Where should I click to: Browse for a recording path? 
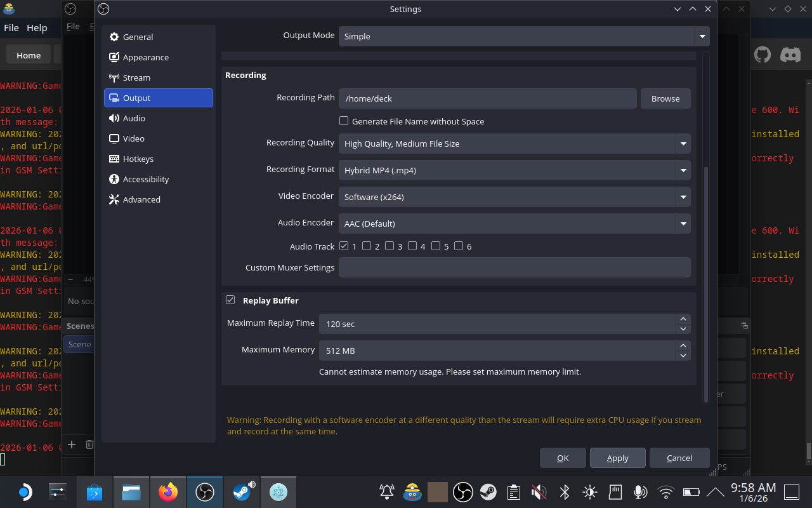pyautogui.click(x=665, y=98)
